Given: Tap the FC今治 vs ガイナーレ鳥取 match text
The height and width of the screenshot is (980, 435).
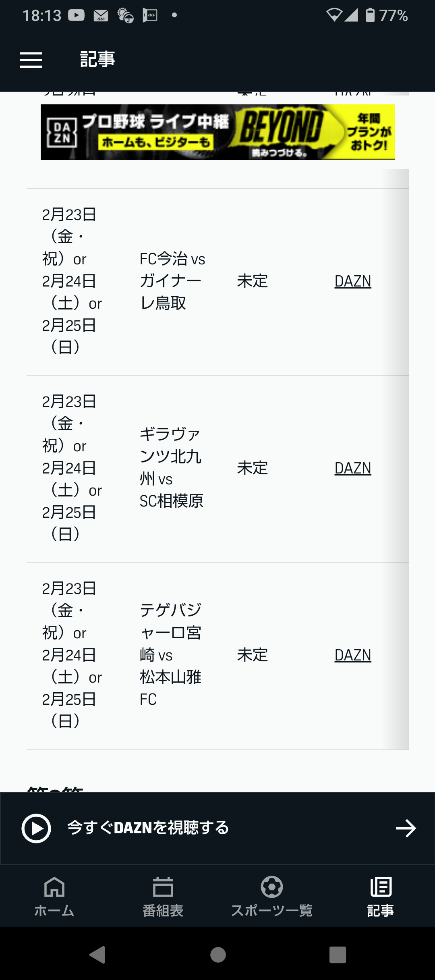Looking at the screenshot, I should (x=172, y=281).
